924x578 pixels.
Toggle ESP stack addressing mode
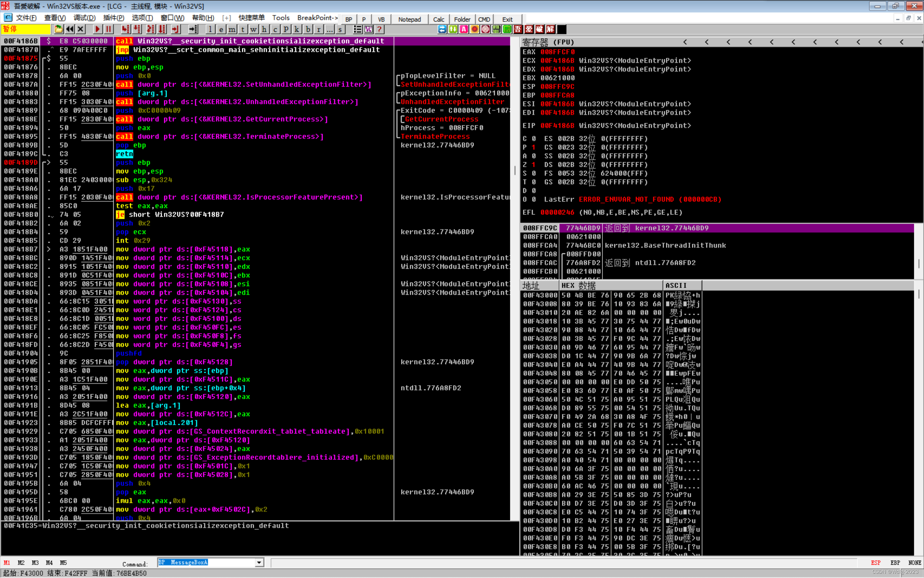click(x=876, y=563)
